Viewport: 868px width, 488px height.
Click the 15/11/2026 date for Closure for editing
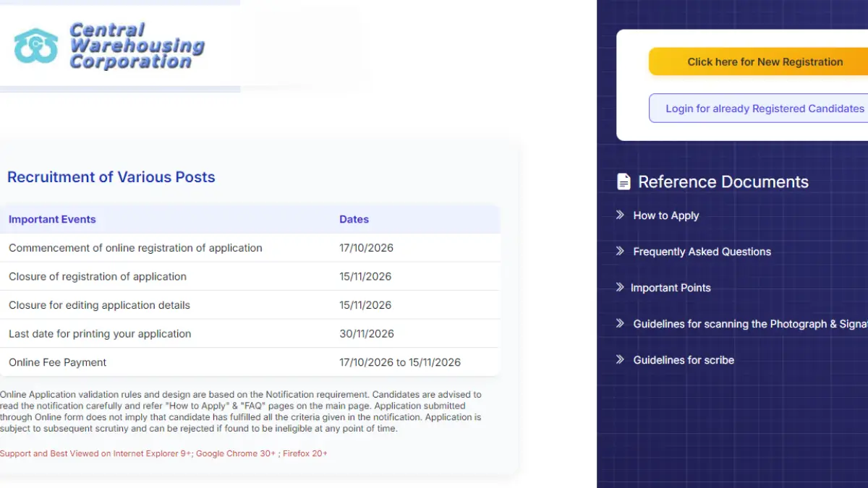pos(366,305)
